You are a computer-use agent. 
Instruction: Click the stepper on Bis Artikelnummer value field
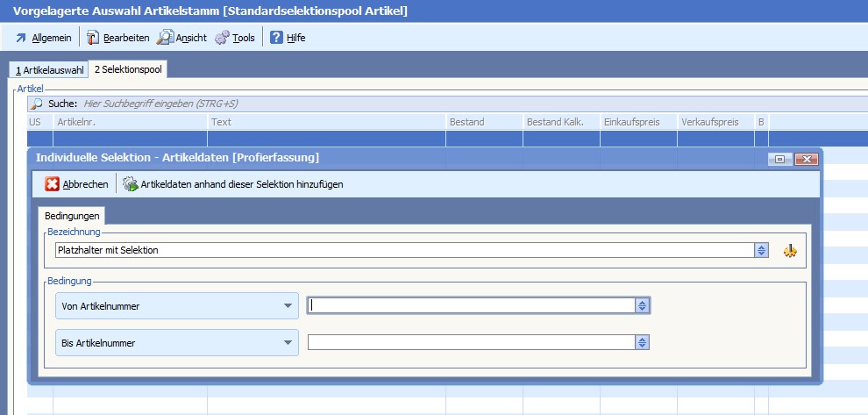(643, 342)
